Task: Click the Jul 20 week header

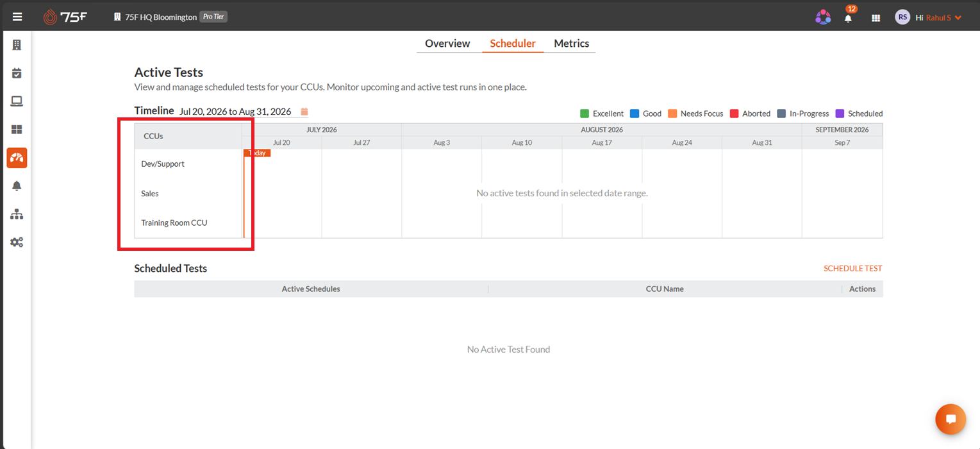Action: [281, 142]
